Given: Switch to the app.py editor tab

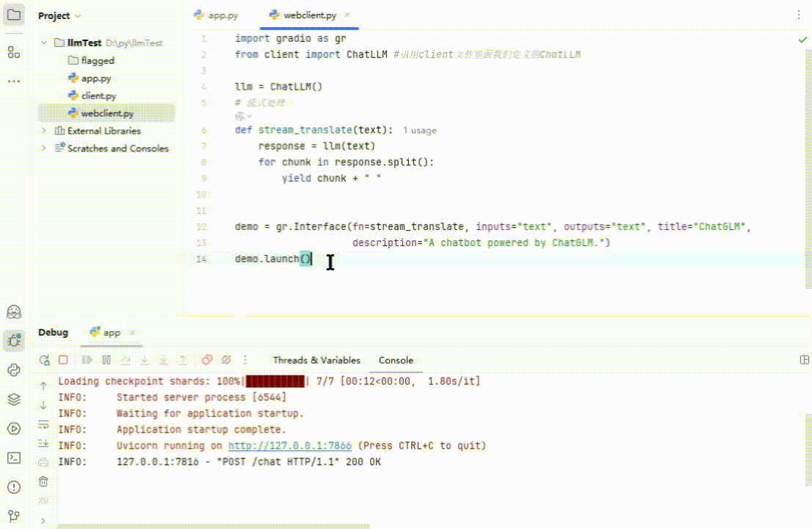Looking at the screenshot, I should 217,15.
